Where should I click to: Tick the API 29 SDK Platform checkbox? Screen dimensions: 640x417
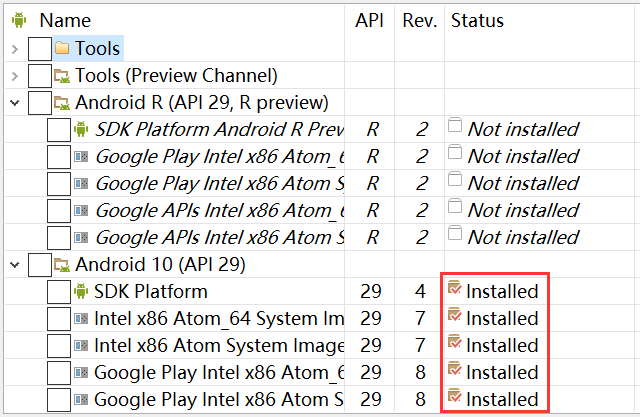pyautogui.click(x=59, y=291)
